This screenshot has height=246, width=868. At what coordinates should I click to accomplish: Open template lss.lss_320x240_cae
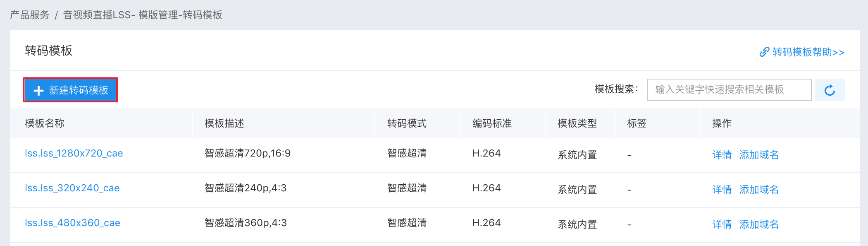[x=72, y=188]
